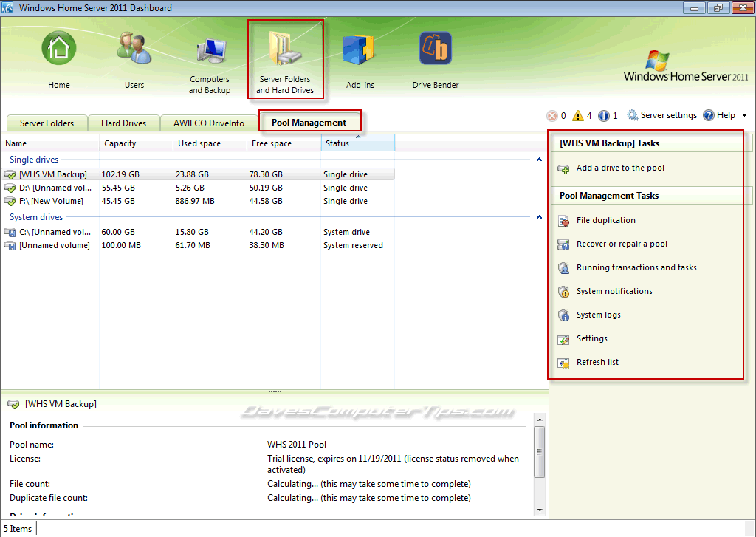Click the drive icon beside D:\ [Unnamed vol...
Image resolution: width=756 pixels, height=537 pixels.
click(x=10, y=188)
